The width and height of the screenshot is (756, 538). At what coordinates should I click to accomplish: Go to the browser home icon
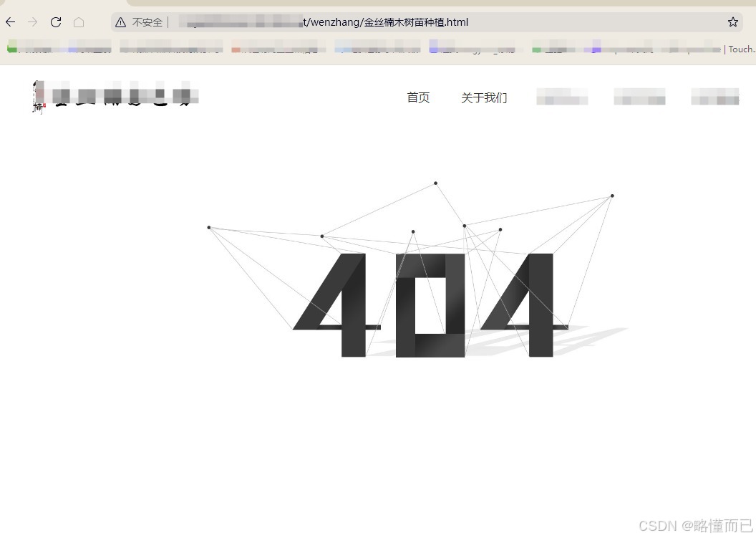coord(79,22)
